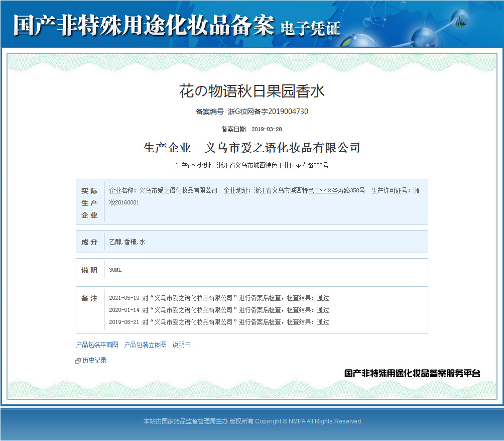Screen dimensions: 504x441
Task: Click the address line 浙江省义乌市城西特色工业区圣寿路358号 under manufacturer
Action: tap(273, 165)
